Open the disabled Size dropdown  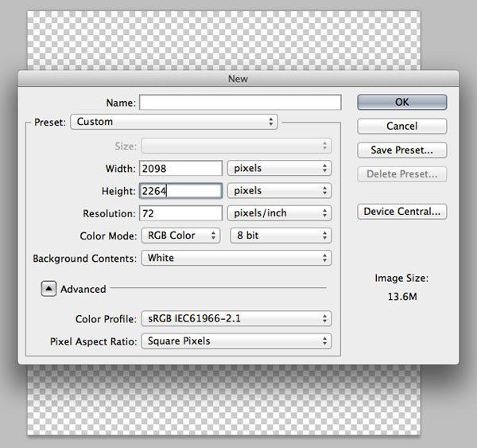(236, 146)
